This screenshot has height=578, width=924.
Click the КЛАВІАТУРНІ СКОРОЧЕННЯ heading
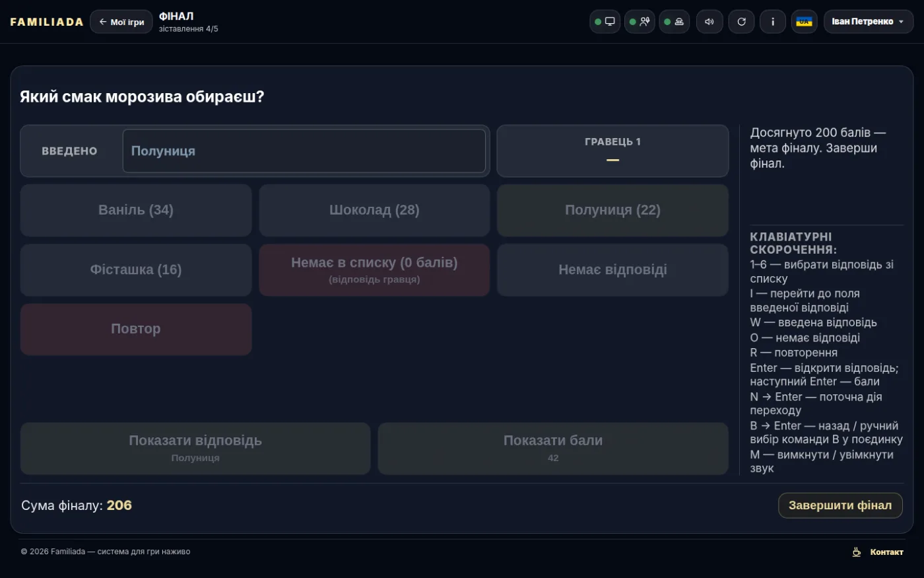793,243
